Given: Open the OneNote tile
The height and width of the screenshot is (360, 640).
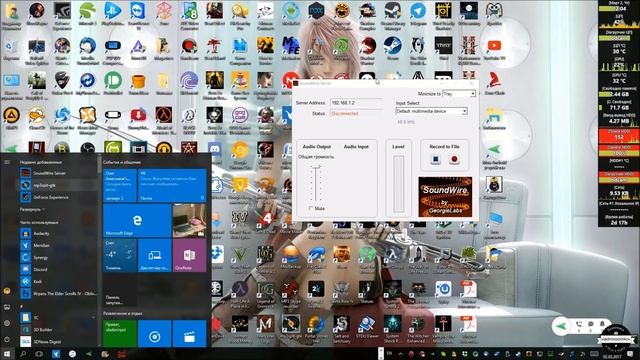Looking at the screenshot, I should click(x=189, y=256).
